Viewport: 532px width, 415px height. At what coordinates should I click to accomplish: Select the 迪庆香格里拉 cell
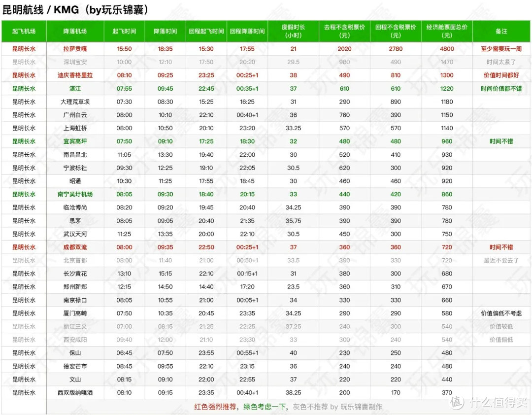point(75,75)
